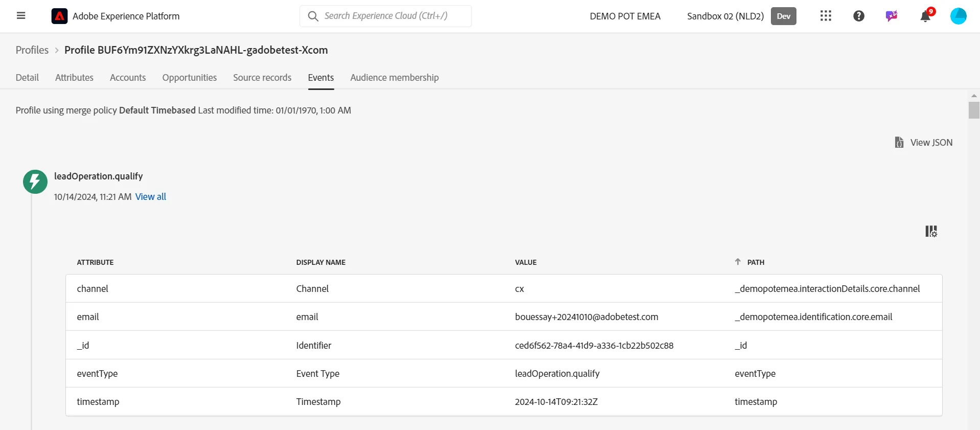
Task: Open the Source records tab
Action: pyautogui.click(x=262, y=78)
